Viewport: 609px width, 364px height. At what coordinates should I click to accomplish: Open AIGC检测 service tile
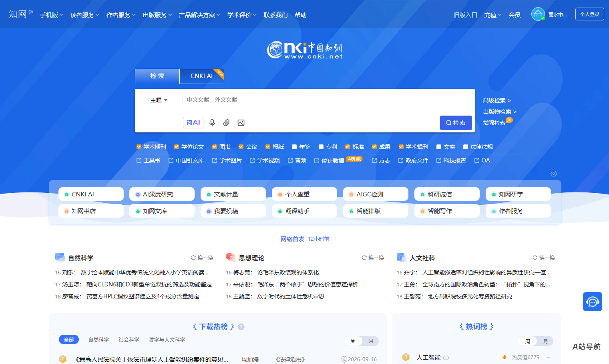coord(376,194)
